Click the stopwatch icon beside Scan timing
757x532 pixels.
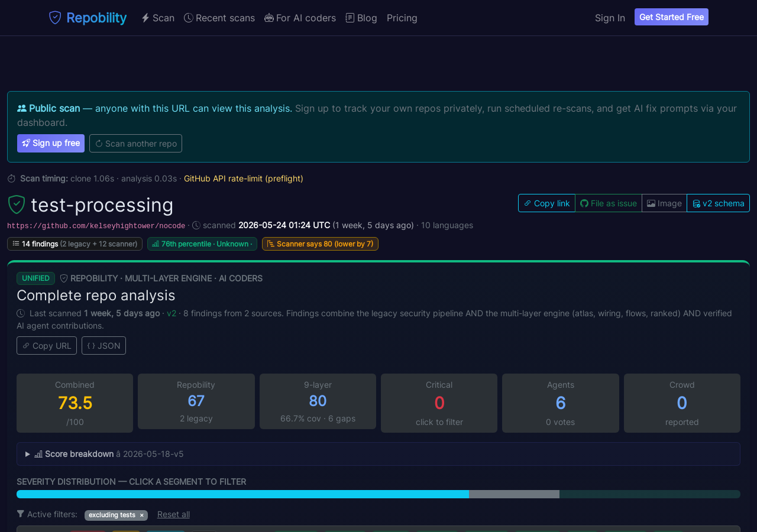coord(11,179)
